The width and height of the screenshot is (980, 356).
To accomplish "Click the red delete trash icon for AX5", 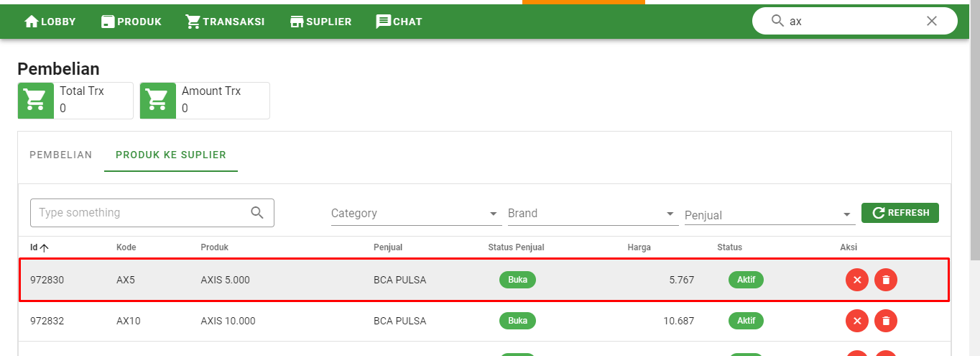I will pyautogui.click(x=886, y=280).
